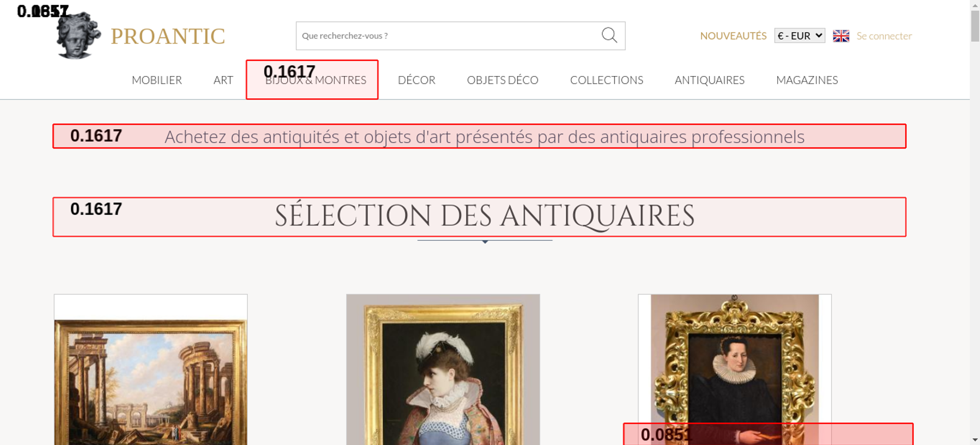Image resolution: width=980 pixels, height=445 pixels.
Task: Click the Se connecter login link
Action: [x=884, y=36]
